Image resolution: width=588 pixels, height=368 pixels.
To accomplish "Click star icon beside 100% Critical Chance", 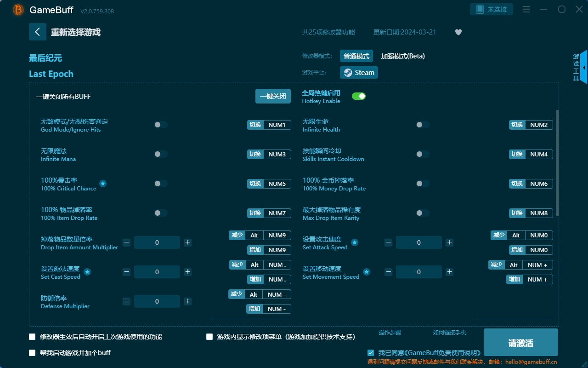I will point(103,184).
